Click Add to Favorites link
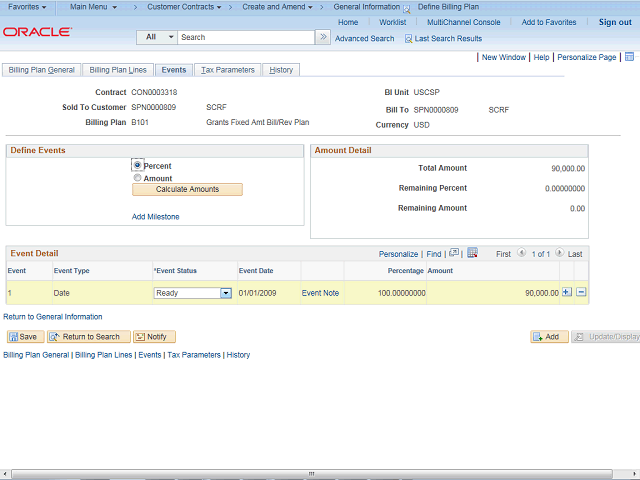 click(x=549, y=22)
